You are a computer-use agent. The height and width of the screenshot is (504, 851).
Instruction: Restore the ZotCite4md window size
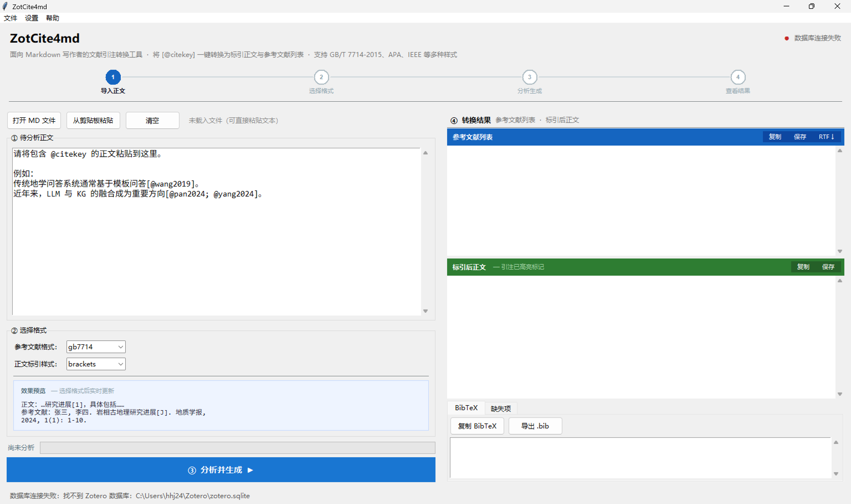(812, 6)
